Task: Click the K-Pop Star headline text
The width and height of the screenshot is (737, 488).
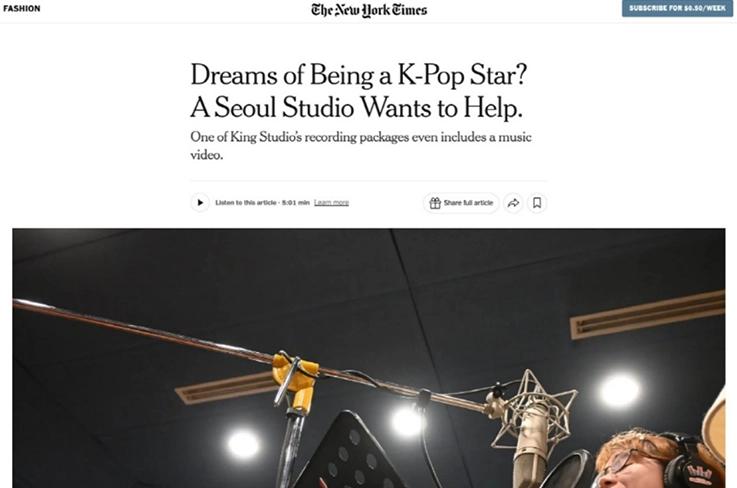Action: pyautogui.click(x=463, y=75)
